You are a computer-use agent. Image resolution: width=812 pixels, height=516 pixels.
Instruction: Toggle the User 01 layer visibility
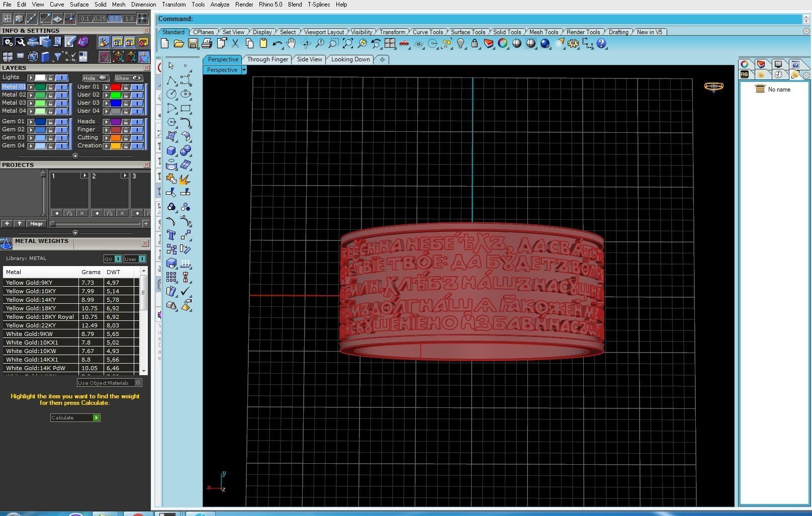(137, 87)
